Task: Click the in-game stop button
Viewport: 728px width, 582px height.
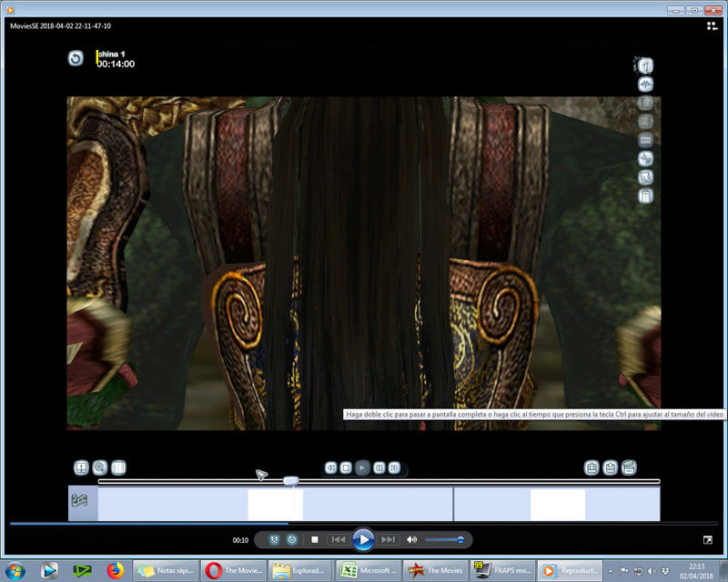Action: click(x=346, y=467)
